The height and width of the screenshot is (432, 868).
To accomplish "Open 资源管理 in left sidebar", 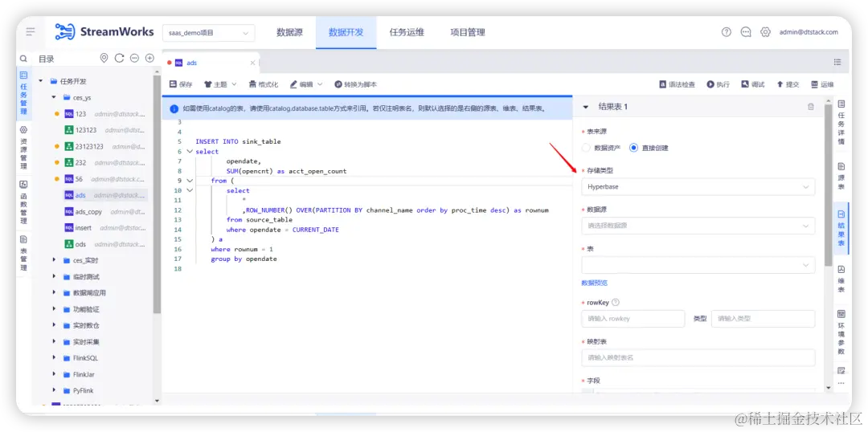I will coord(23,148).
